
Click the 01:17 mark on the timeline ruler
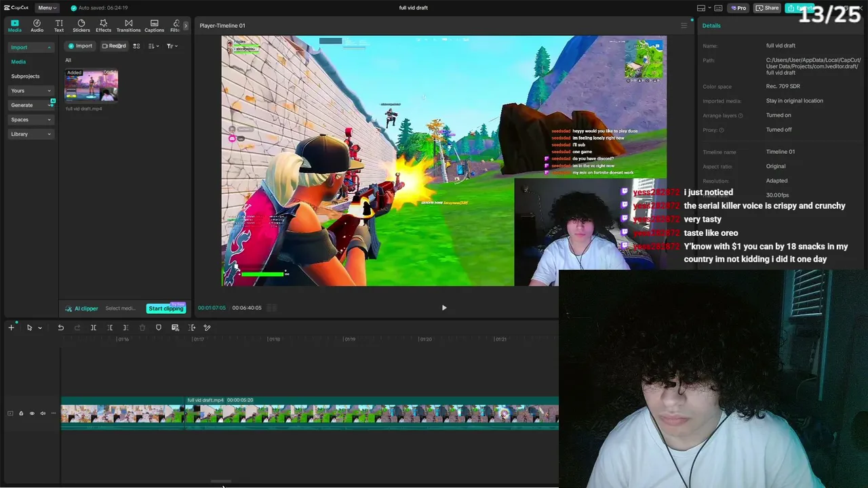pos(199,339)
